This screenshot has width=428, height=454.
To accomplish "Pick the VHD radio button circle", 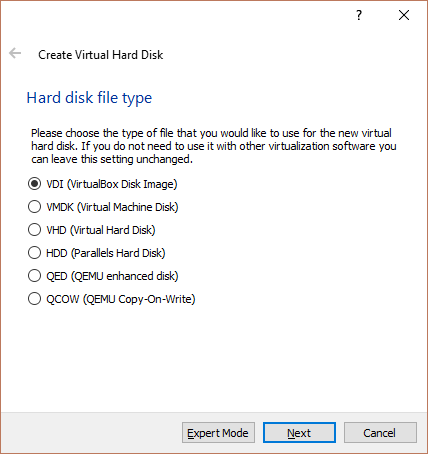I will [x=34, y=230].
